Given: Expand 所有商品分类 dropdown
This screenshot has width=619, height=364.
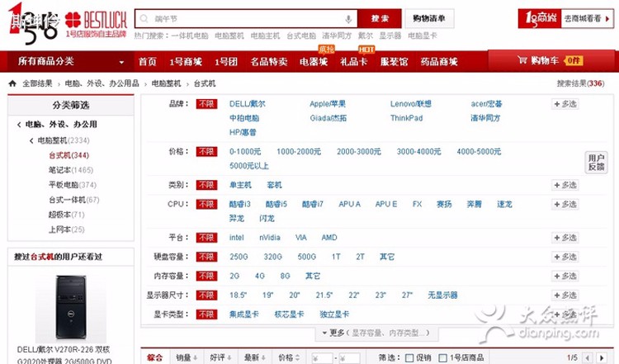Looking at the screenshot, I should 121,62.
